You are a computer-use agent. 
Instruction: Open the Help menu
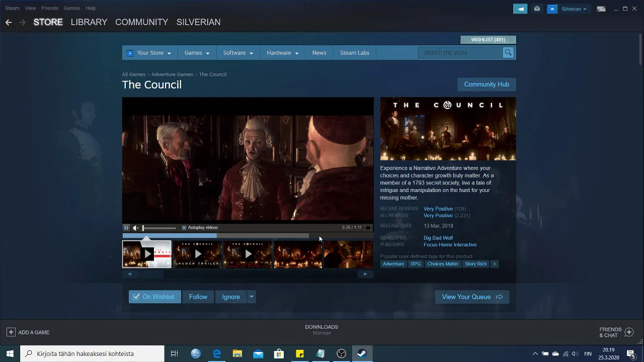91,8
